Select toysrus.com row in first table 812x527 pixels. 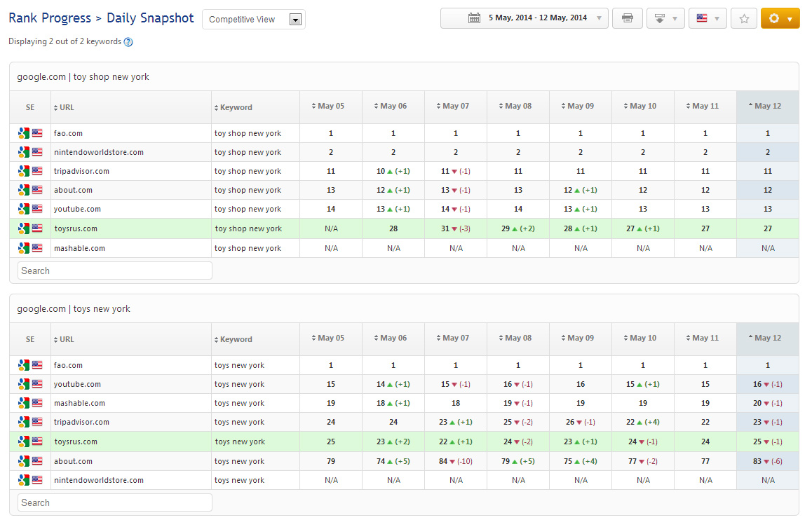pos(76,228)
